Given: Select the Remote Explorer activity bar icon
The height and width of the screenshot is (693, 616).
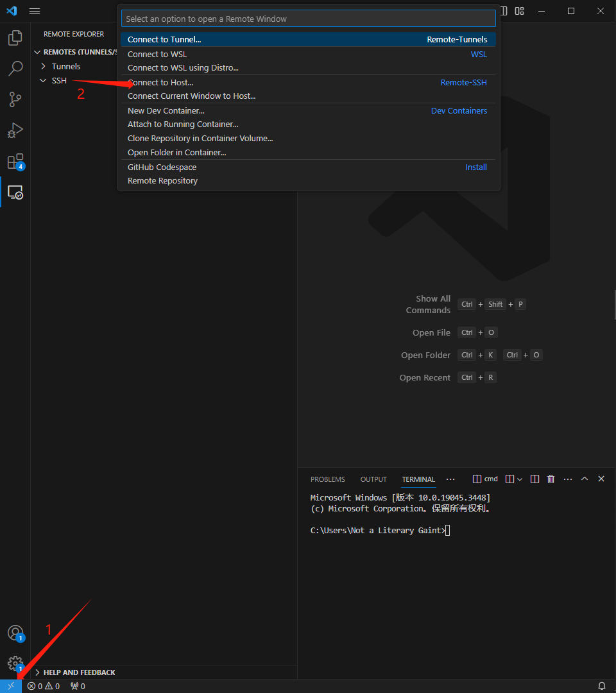Looking at the screenshot, I should click(x=15, y=193).
